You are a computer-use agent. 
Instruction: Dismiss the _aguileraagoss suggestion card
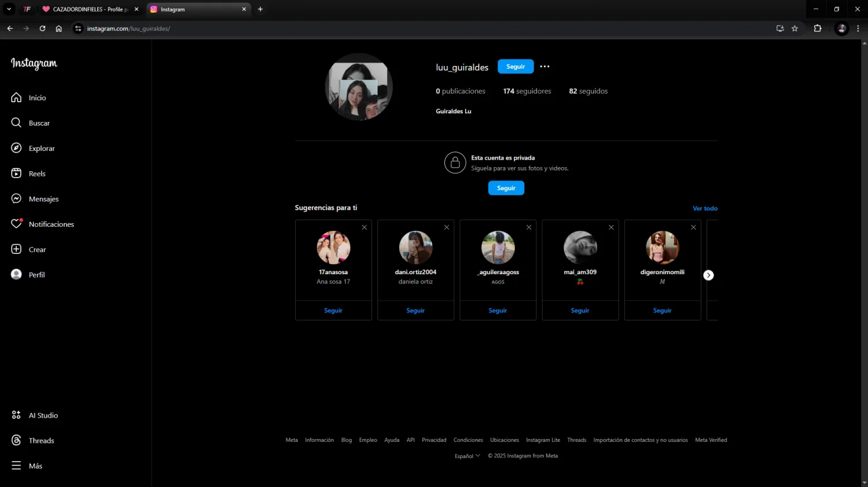pos(529,227)
